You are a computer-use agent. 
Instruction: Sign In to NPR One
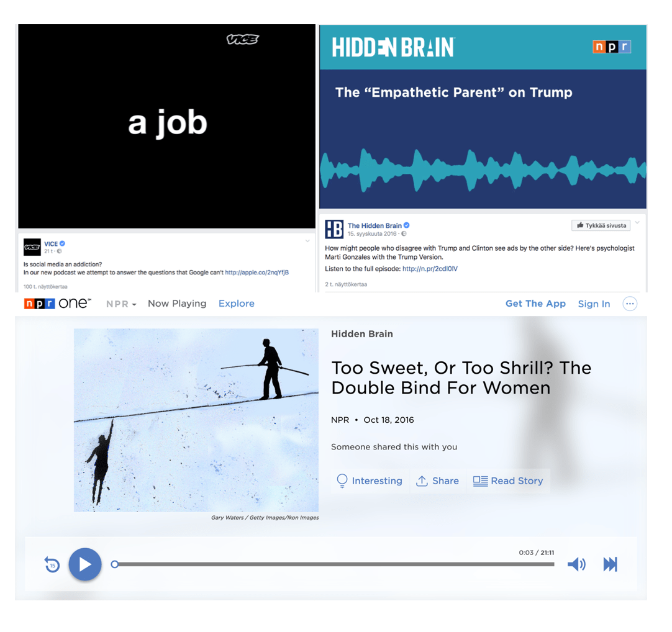click(x=594, y=304)
